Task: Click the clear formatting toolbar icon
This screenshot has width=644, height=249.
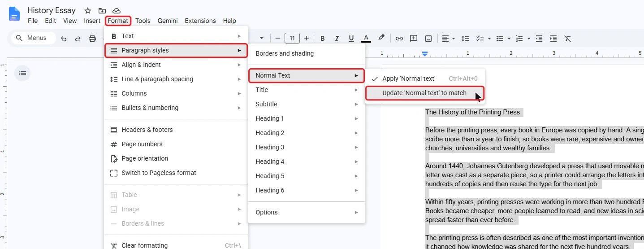Action: pyautogui.click(x=568, y=39)
